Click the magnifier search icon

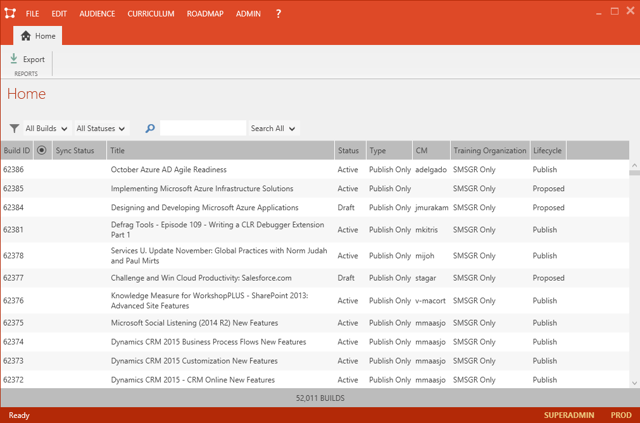point(150,128)
